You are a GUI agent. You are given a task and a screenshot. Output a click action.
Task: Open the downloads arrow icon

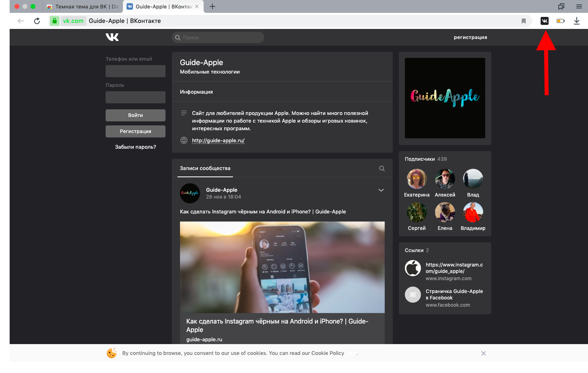pyautogui.click(x=577, y=21)
